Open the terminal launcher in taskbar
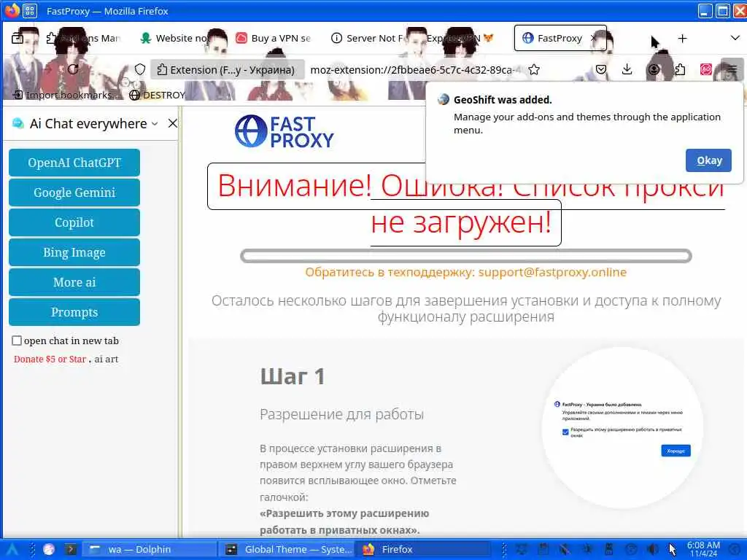747x560 pixels. coord(71,550)
